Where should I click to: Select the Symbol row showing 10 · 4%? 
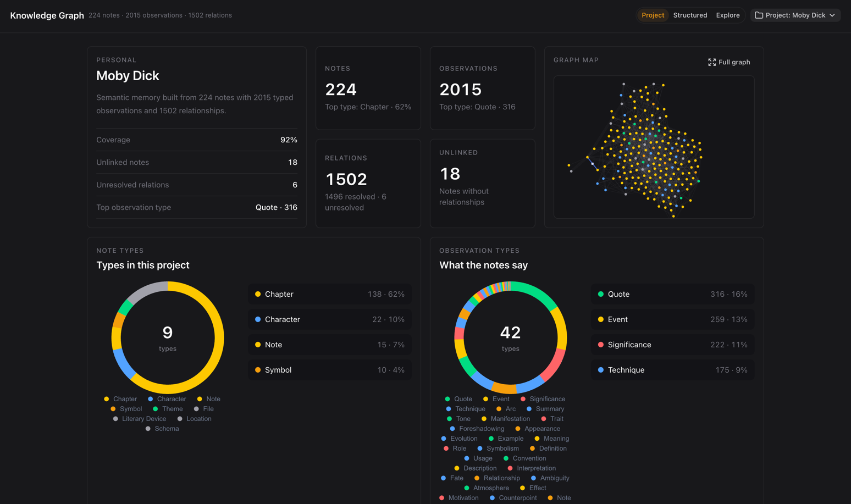[x=330, y=370]
